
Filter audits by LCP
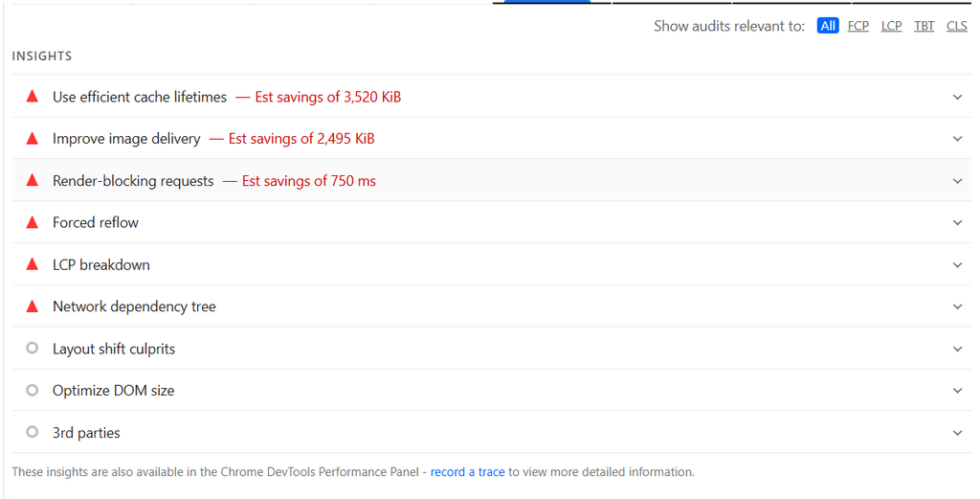coord(891,26)
